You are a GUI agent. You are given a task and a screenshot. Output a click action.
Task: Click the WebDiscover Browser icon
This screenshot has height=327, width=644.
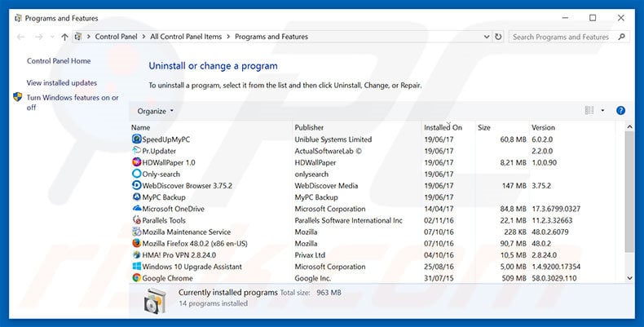point(137,185)
